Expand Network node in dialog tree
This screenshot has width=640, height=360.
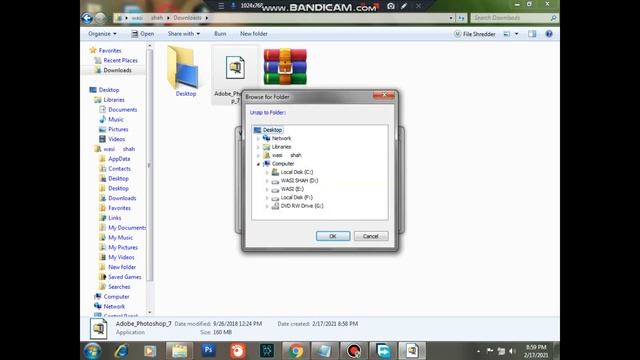point(258,139)
